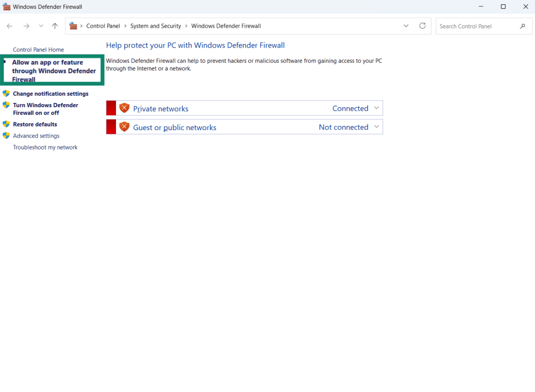This screenshot has width=535, height=392.
Task: Expand chevron before Control Panel breadcrumb
Action: click(x=81, y=26)
